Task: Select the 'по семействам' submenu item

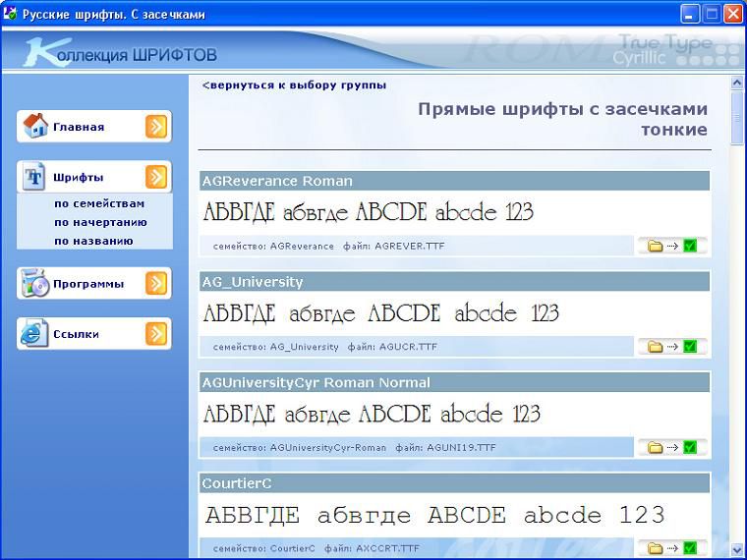Action: coord(99,204)
